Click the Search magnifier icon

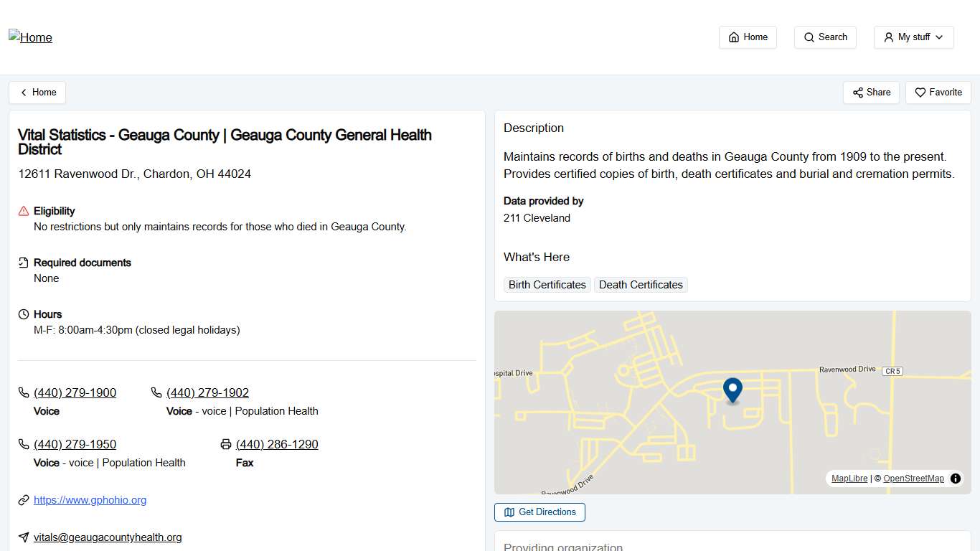pyautogui.click(x=809, y=37)
